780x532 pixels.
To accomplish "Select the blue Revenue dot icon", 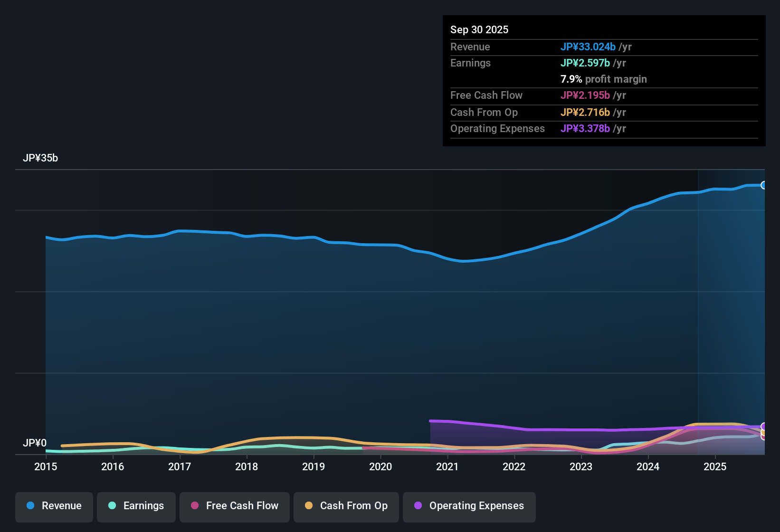I will [30, 506].
